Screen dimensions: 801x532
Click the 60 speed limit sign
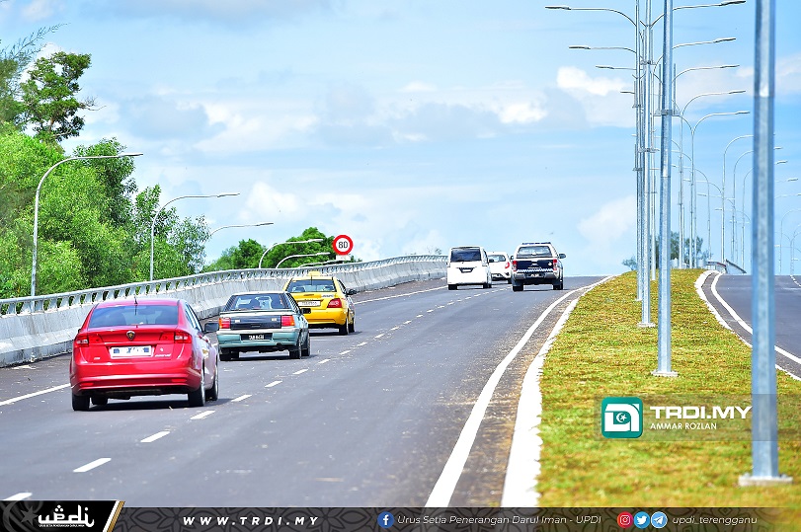coord(343,245)
